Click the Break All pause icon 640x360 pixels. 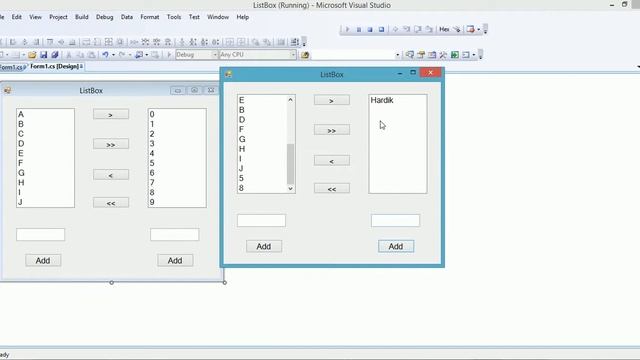tap(359, 29)
